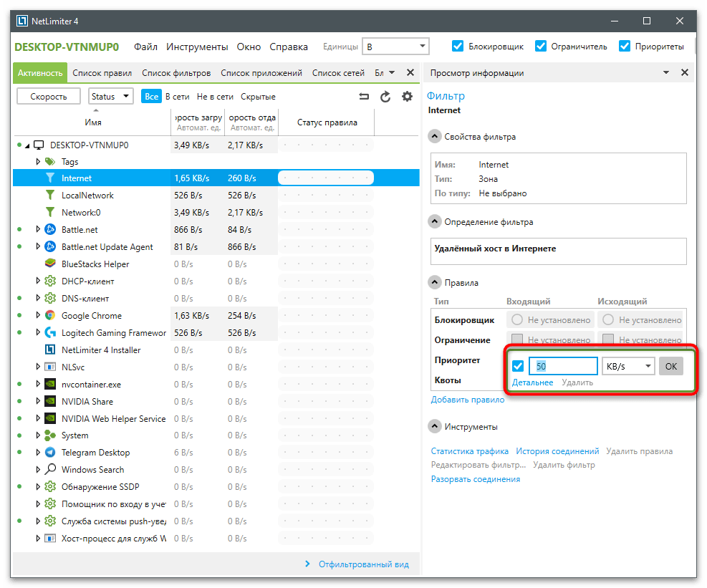This screenshot has width=707, height=588.
Task: Click the Google Chrome icon
Action: [50, 316]
